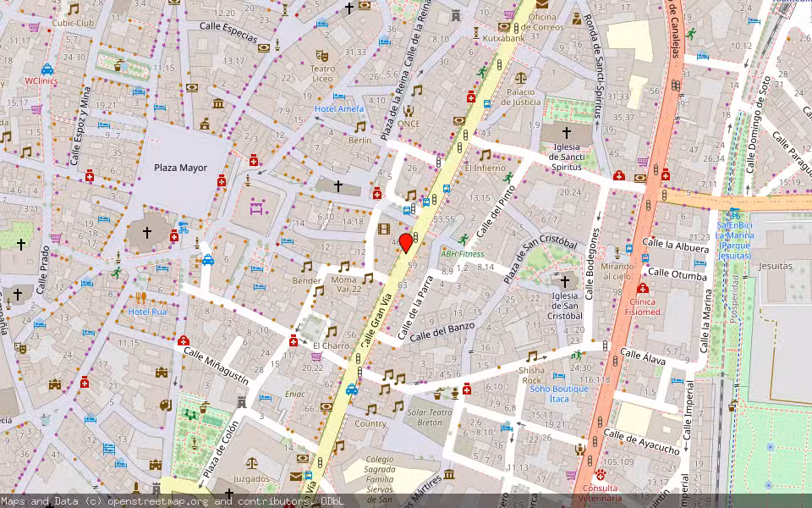Select the Calle la Marina label
812x508 pixels.
coord(707,322)
